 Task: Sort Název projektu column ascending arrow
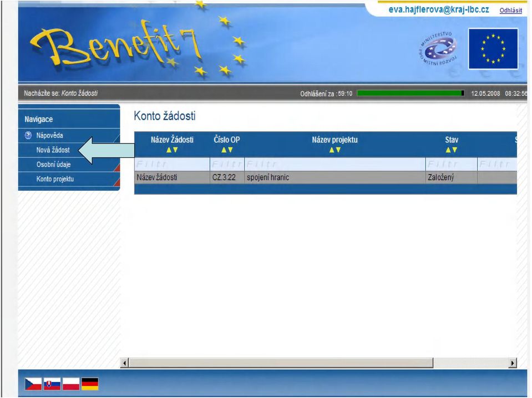(x=332, y=150)
